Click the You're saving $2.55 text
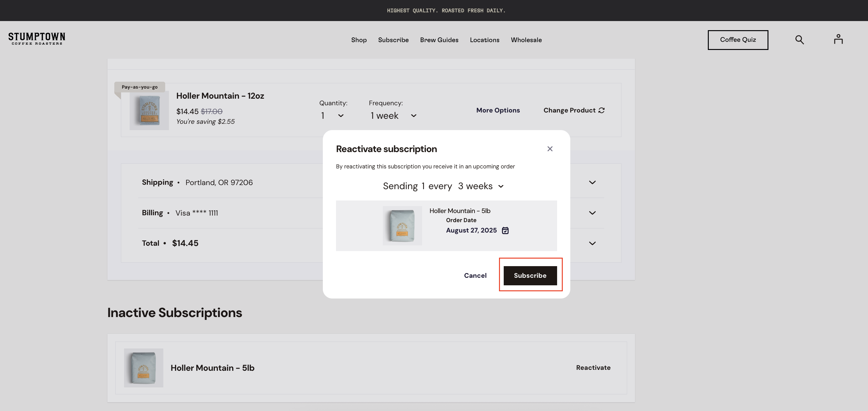 coord(206,121)
